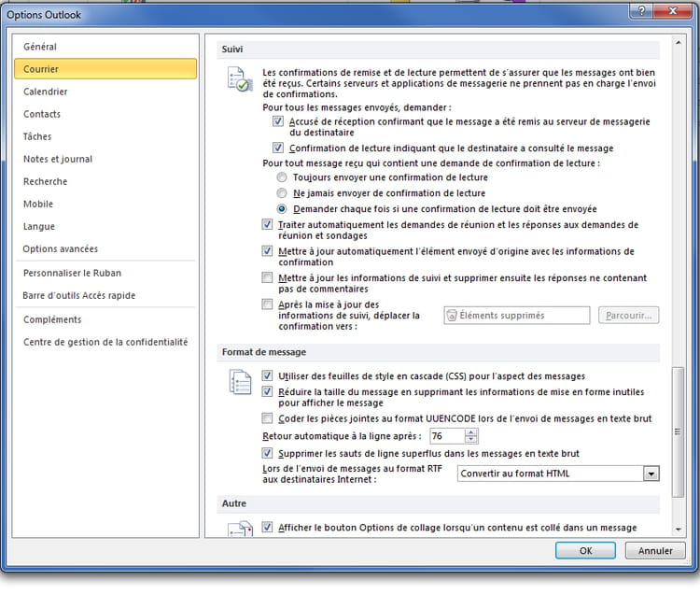700x594 pixels.
Task: Toggle Mettre à jour automatiquement l'élément envoyé
Action: pyautogui.click(x=267, y=251)
